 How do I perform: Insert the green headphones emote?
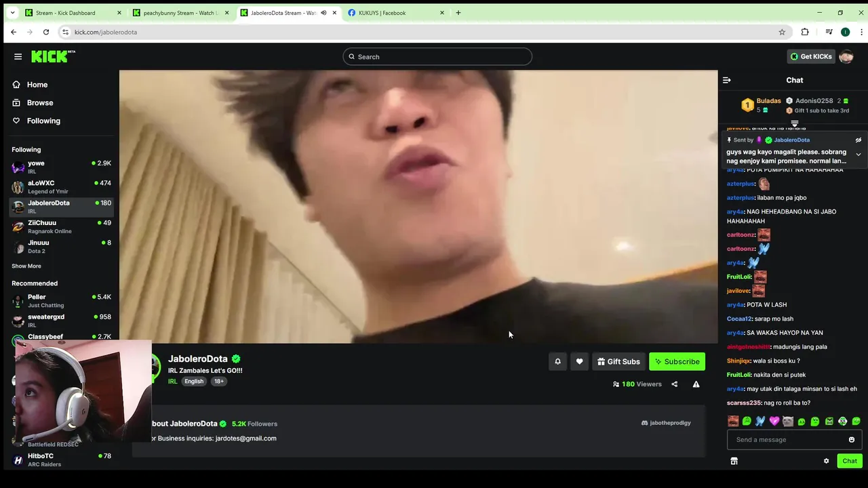pyautogui.click(x=842, y=422)
